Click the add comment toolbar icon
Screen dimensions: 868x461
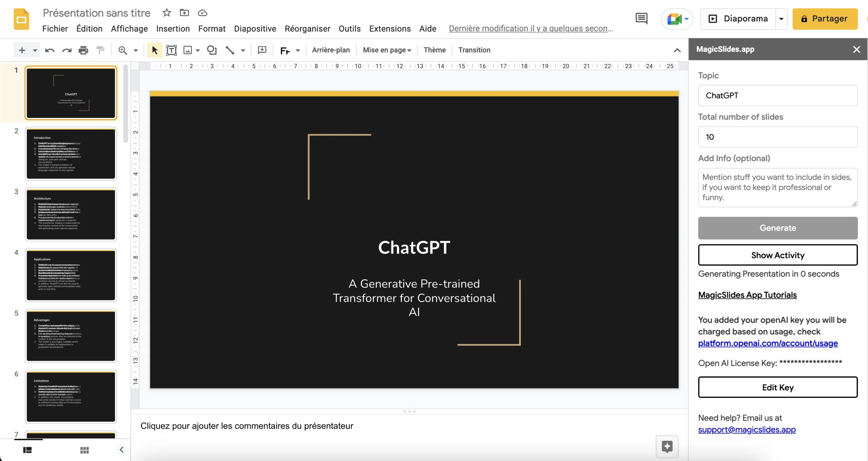[262, 50]
